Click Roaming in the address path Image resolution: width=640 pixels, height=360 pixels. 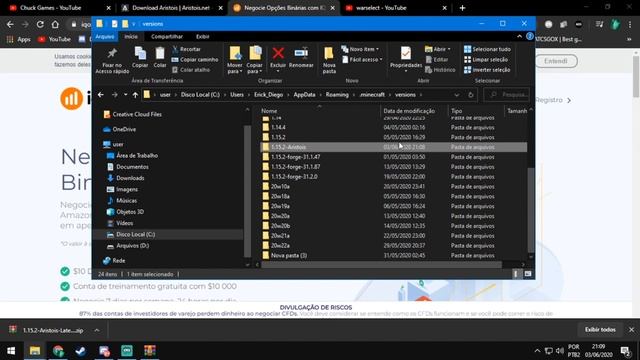click(337, 95)
